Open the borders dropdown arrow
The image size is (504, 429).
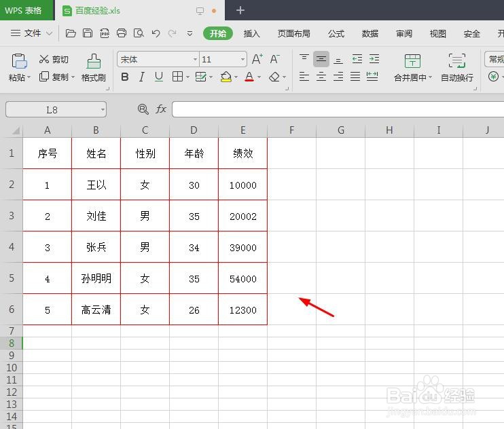187,77
